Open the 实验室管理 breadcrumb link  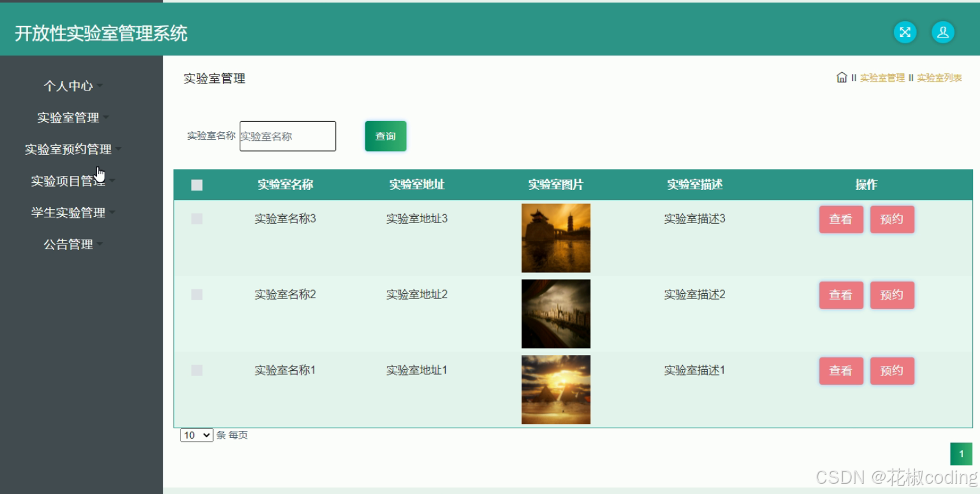coord(882,77)
